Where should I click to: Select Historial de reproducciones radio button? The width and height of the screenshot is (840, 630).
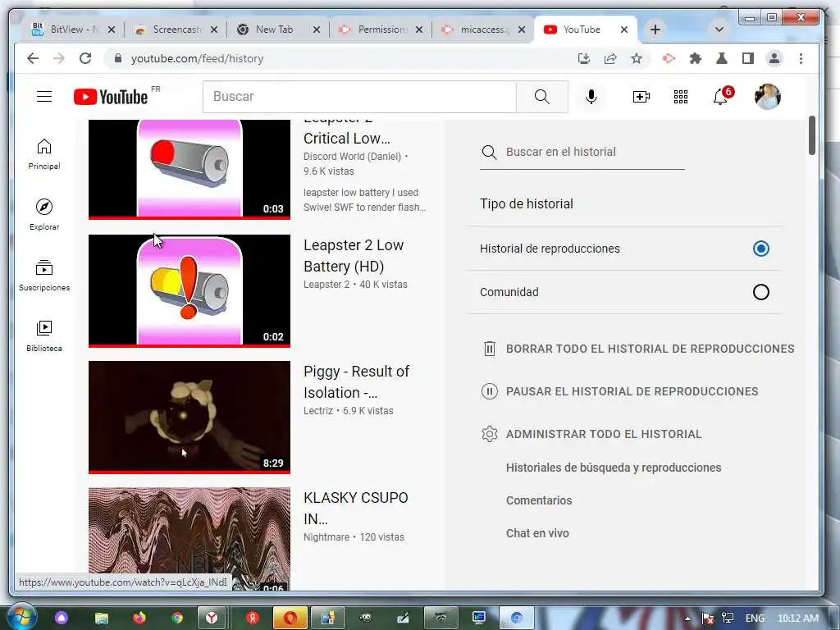760,249
